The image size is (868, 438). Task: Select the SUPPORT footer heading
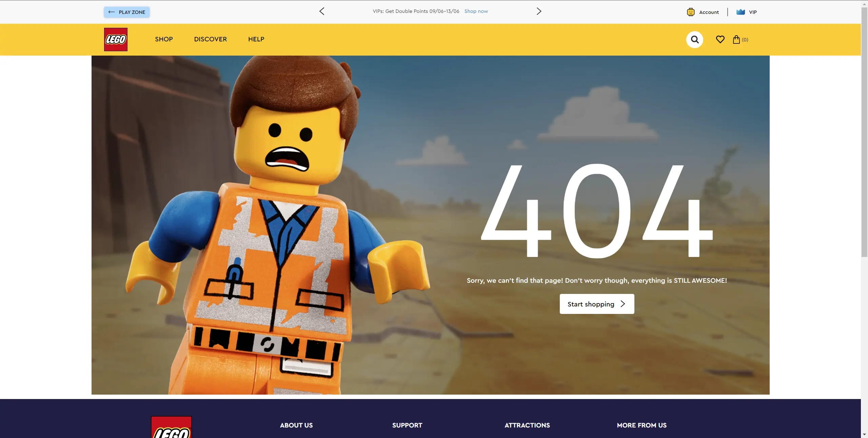pos(407,425)
